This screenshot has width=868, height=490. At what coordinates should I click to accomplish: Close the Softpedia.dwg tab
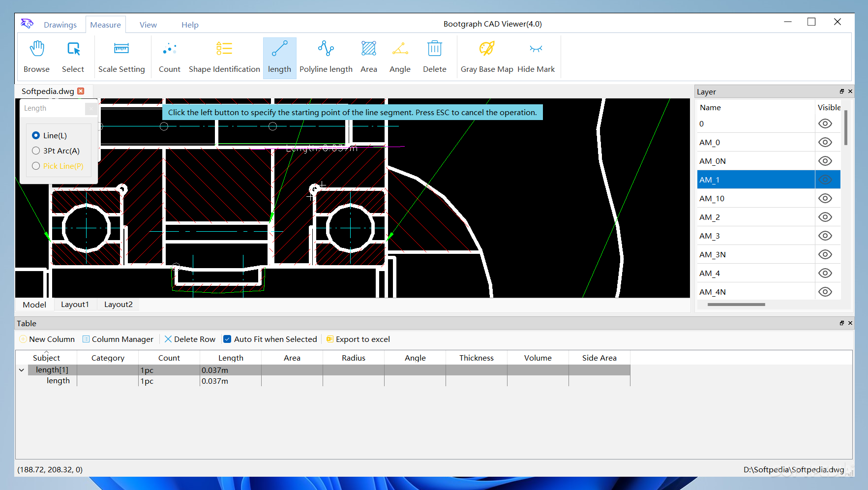click(81, 91)
